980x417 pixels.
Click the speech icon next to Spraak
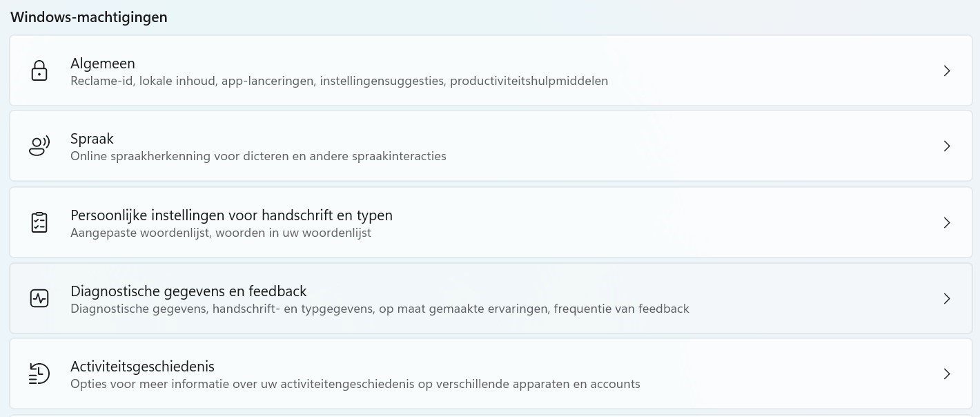point(39,146)
